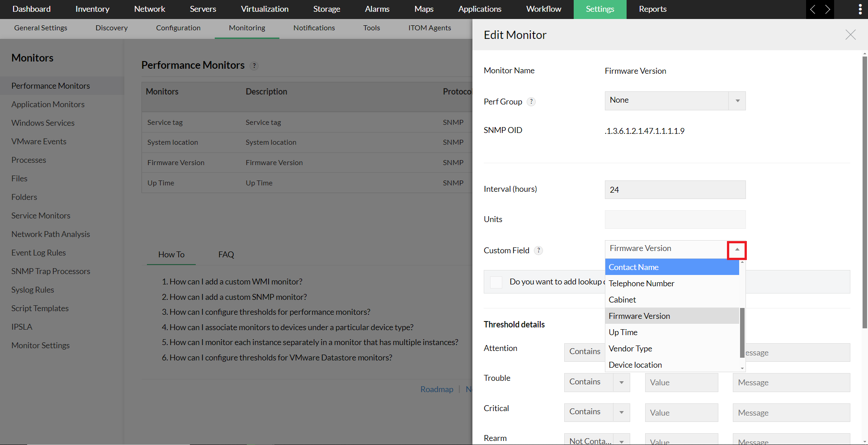Click the help icon beside Performance Monitors heading
This screenshot has width=868, height=445.
click(x=254, y=66)
